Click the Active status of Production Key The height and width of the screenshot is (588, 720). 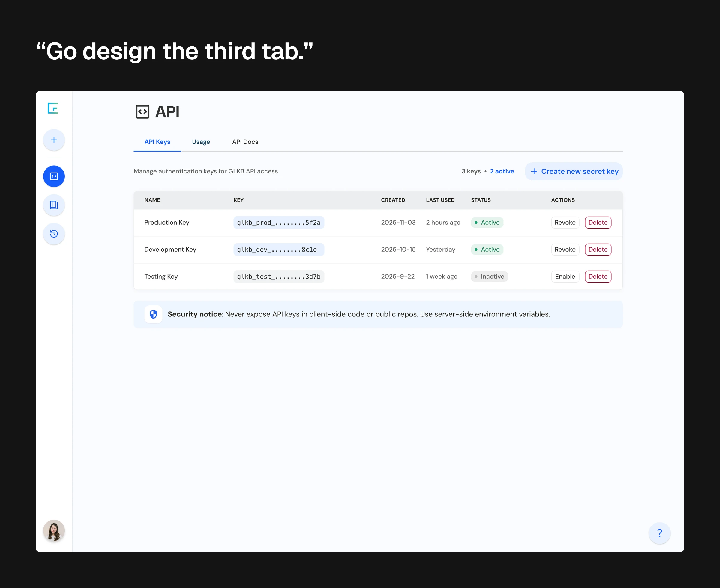pyautogui.click(x=487, y=223)
